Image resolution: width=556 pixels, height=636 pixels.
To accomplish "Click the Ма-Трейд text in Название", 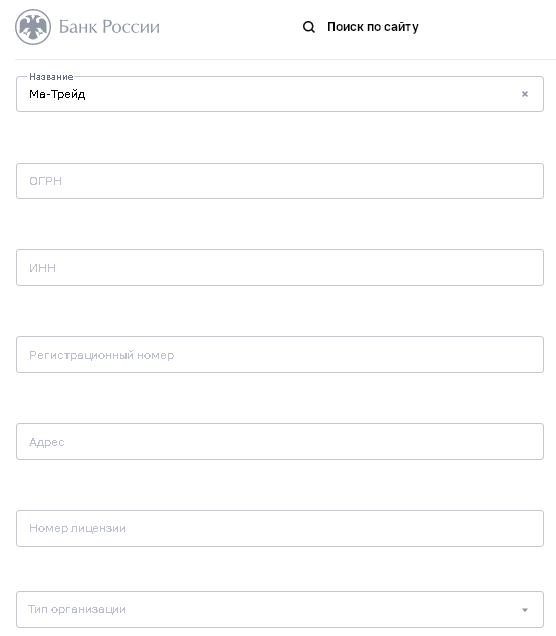I will tap(57, 95).
